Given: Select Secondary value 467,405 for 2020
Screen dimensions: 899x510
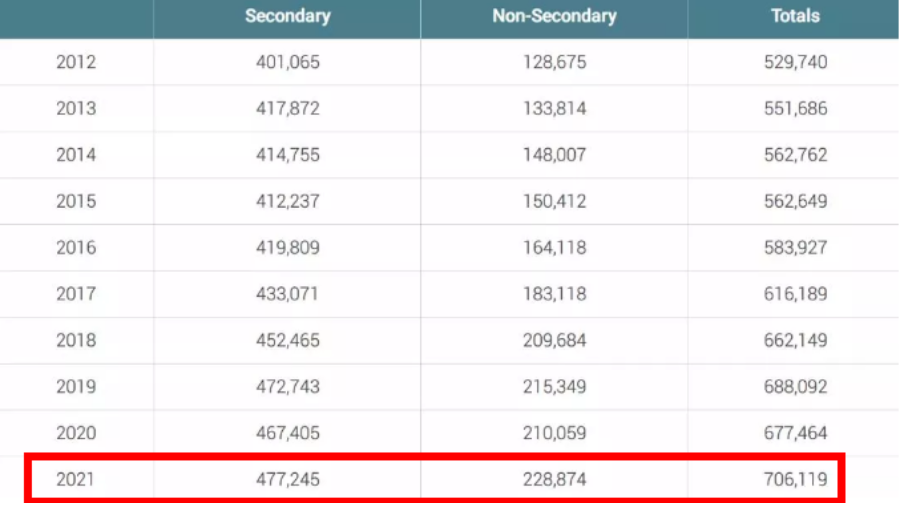Looking at the screenshot, I should click(x=287, y=433).
